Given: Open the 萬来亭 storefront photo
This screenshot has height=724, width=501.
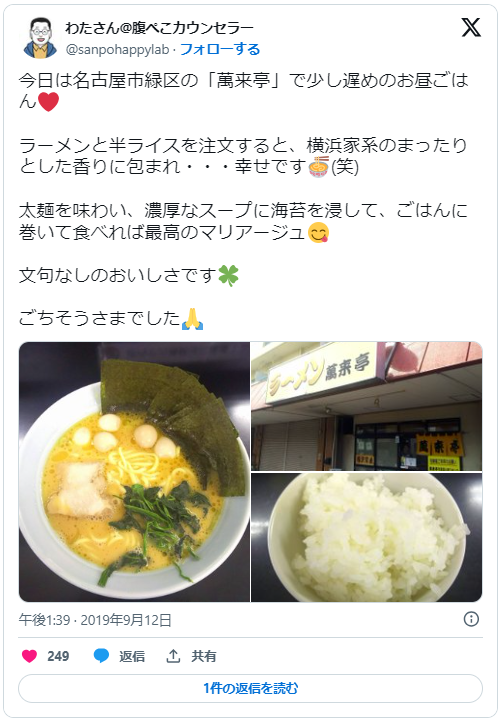Looking at the screenshot, I should coord(367,406).
